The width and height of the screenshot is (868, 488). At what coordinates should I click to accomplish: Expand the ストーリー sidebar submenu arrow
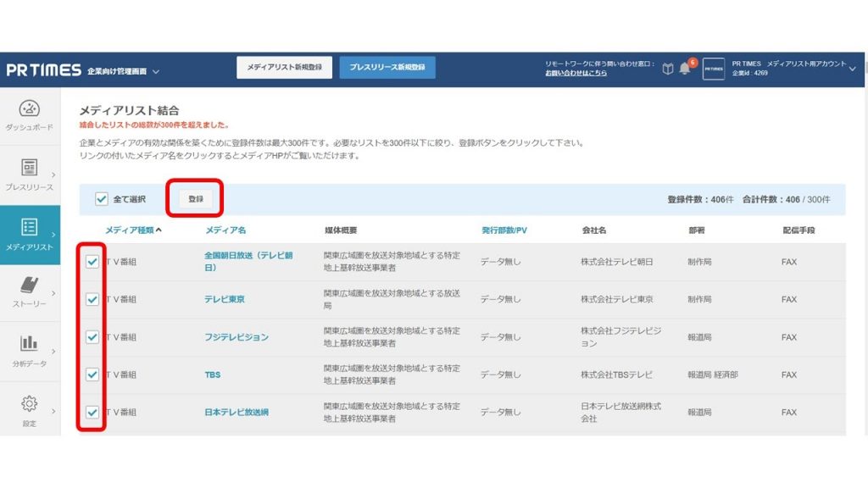tap(53, 292)
